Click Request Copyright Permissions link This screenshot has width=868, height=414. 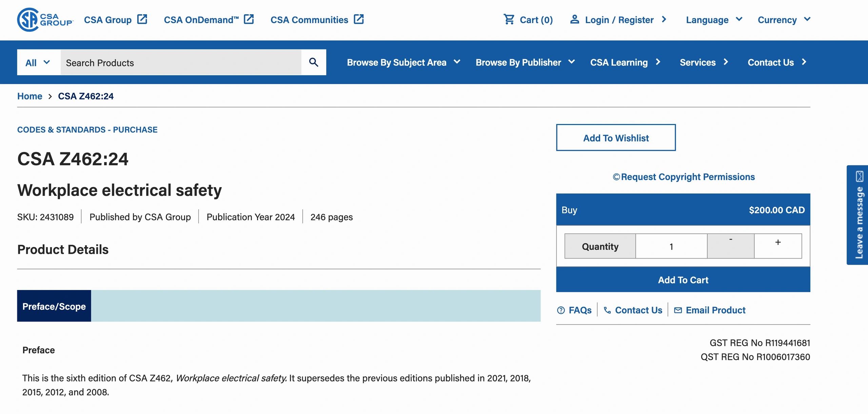[684, 177]
